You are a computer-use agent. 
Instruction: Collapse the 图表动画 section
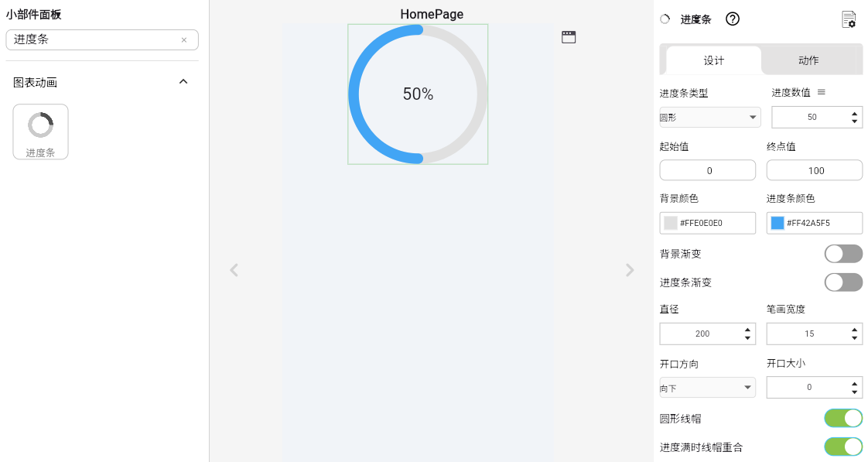183,82
